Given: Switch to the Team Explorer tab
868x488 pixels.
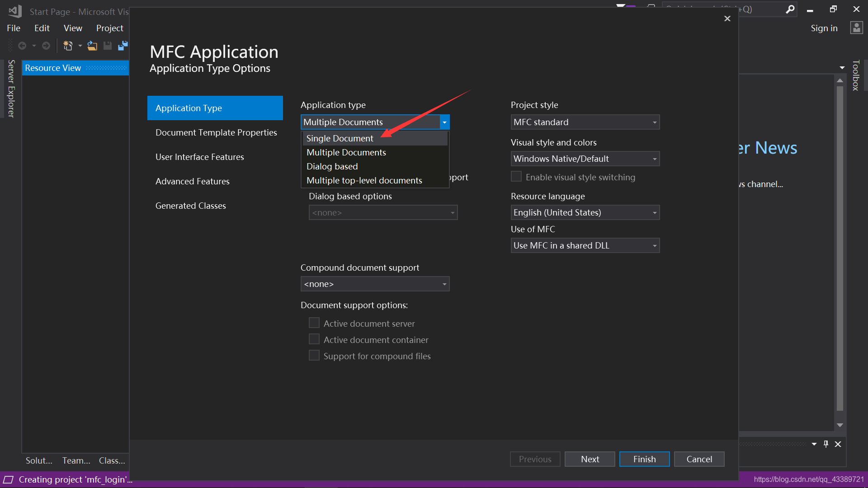Looking at the screenshot, I should pyautogui.click(x=76, y=460).
